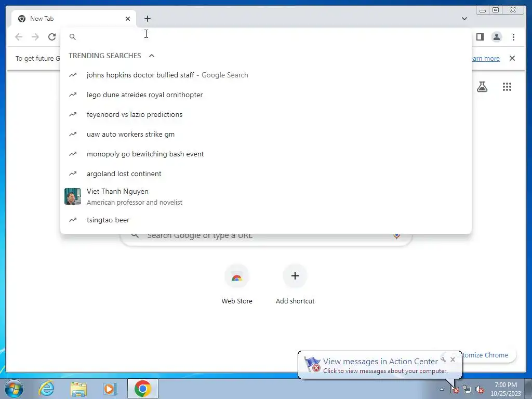Start voice search with the microphone icon
The image size is (532, 399).
tap(396, 235)
